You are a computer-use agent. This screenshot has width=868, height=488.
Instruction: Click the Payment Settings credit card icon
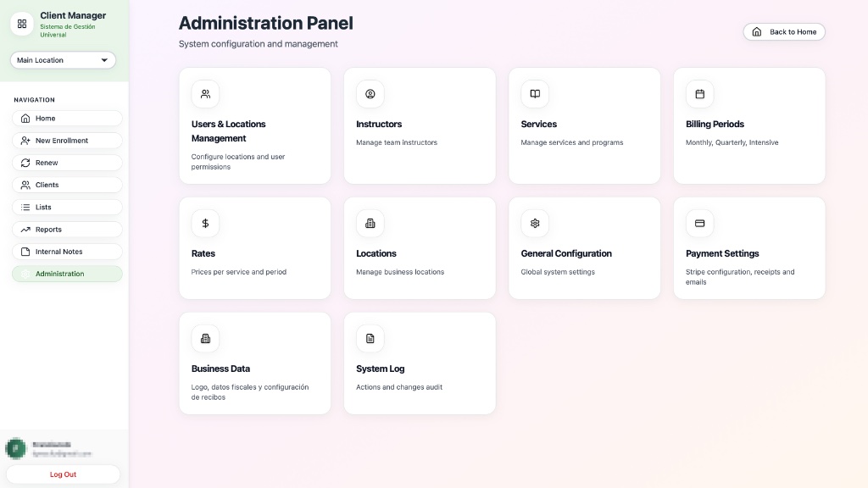[x=699, y=224]
